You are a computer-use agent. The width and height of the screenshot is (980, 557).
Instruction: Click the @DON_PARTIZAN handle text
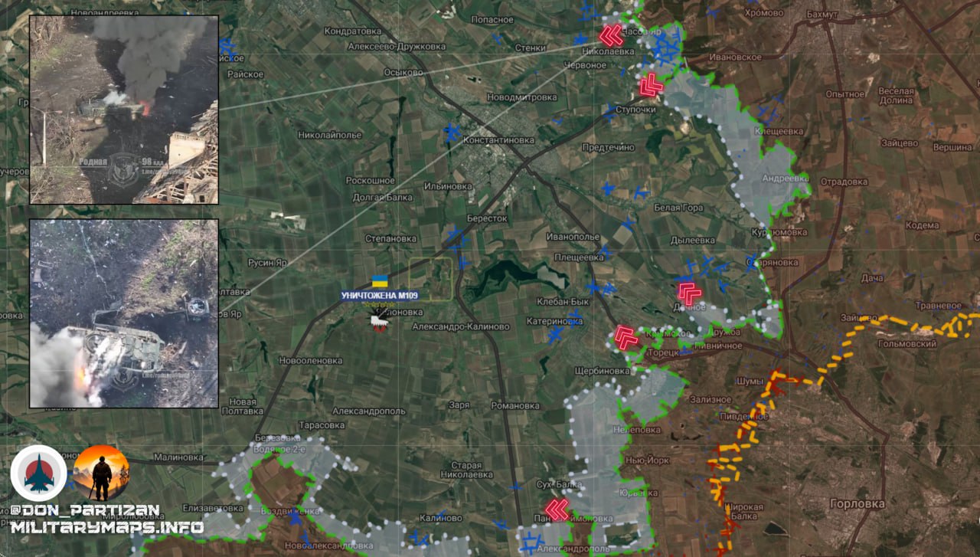(85, 510)
